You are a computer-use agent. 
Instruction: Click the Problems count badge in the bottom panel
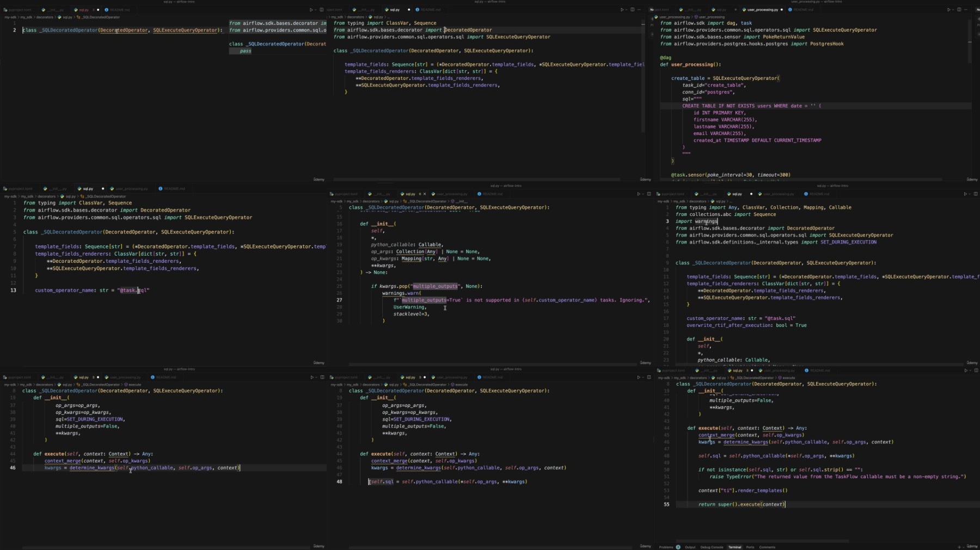pos(678,547)
